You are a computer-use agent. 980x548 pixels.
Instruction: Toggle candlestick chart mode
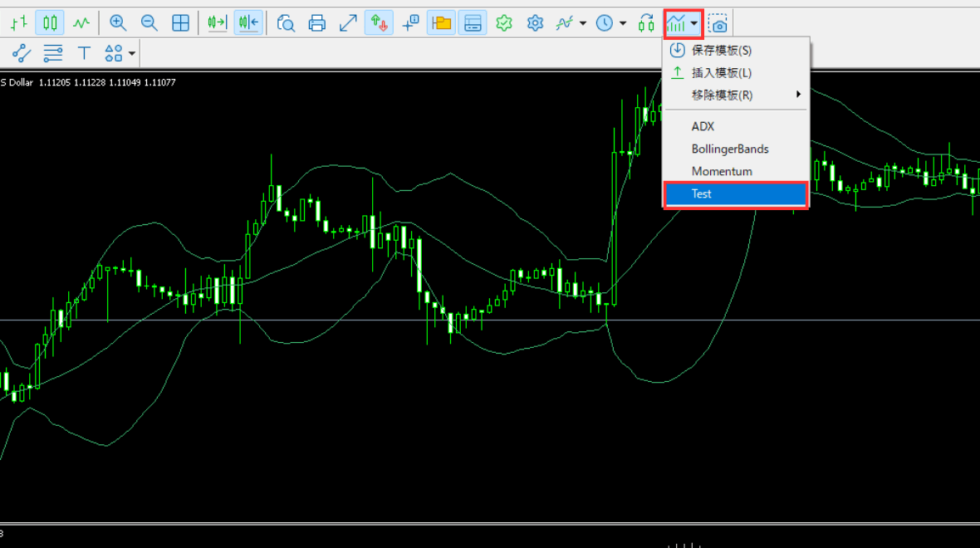(x=50, y=23)
